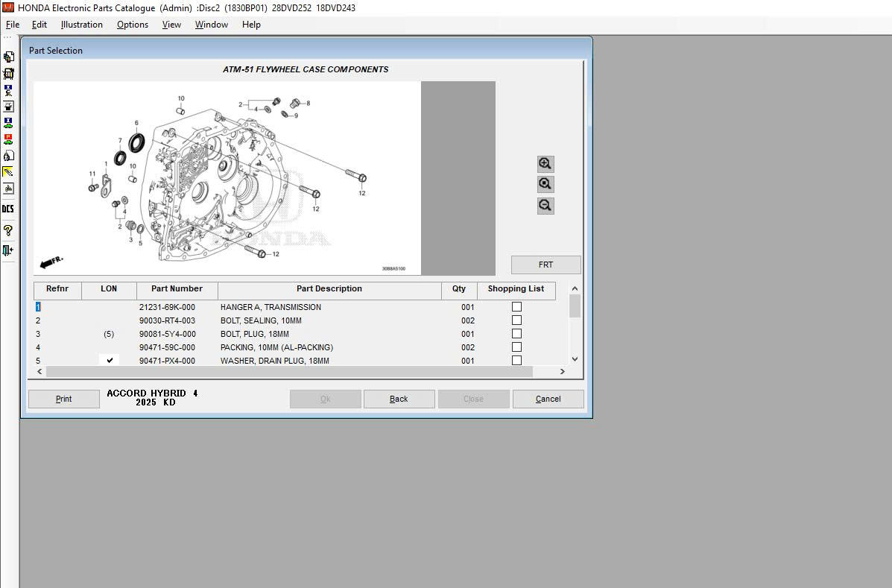The height and width of the screenshot is (588, 892).
Task: Open the Illustration menu
Action: (82, 25)
